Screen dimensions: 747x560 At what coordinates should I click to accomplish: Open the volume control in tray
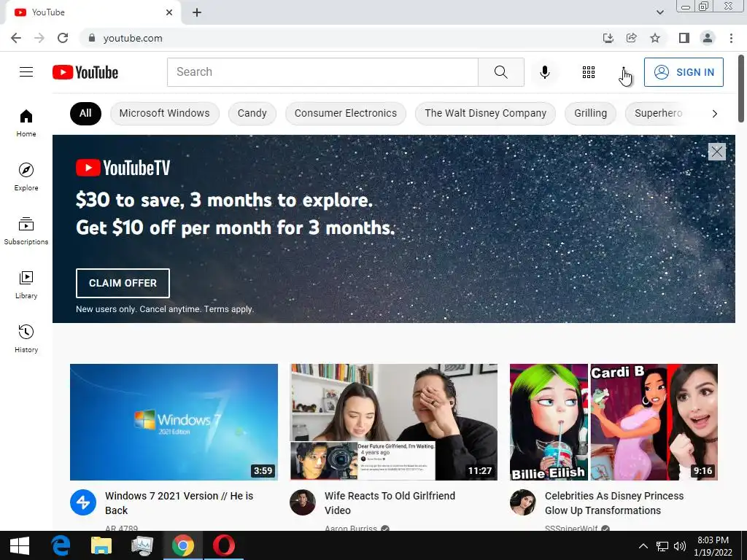(x=680, y=545)
